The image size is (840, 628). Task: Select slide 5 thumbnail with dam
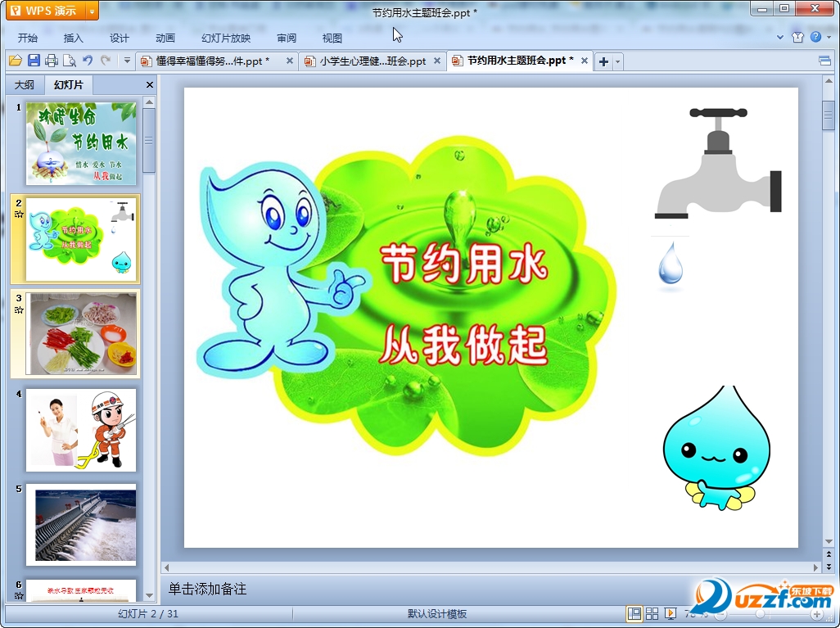tap(81, 525)
